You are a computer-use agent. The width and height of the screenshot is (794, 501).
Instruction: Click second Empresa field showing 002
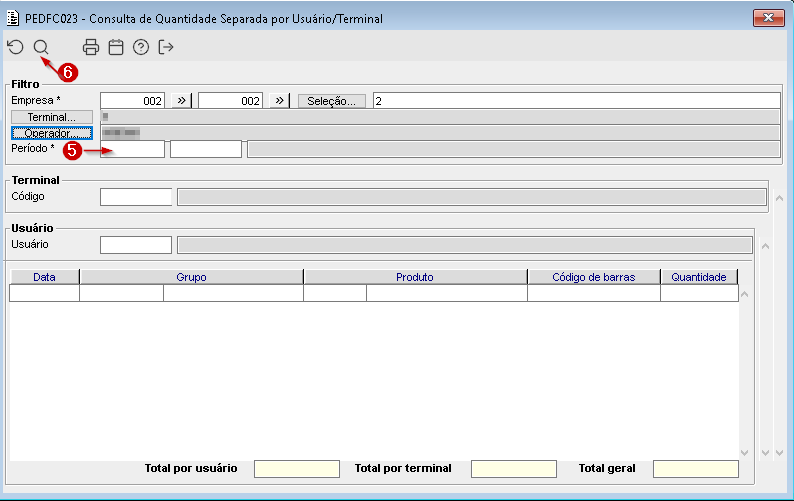[x=230, y=100]
